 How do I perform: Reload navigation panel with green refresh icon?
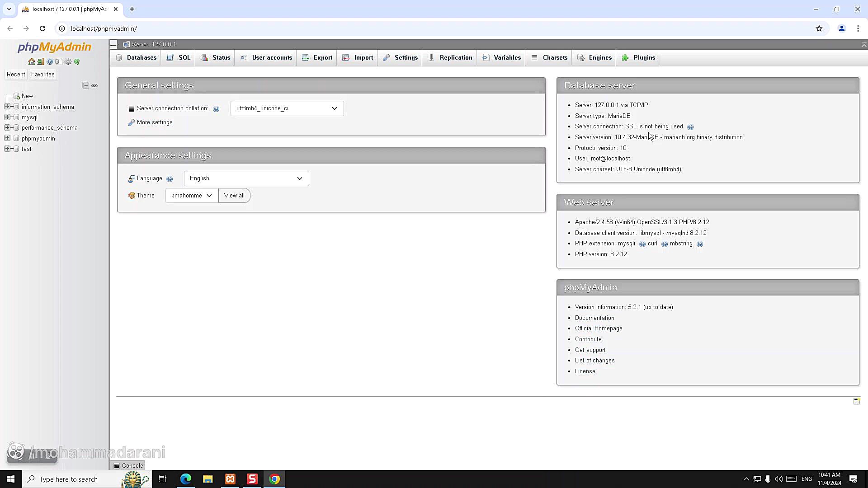click(77, 62)
